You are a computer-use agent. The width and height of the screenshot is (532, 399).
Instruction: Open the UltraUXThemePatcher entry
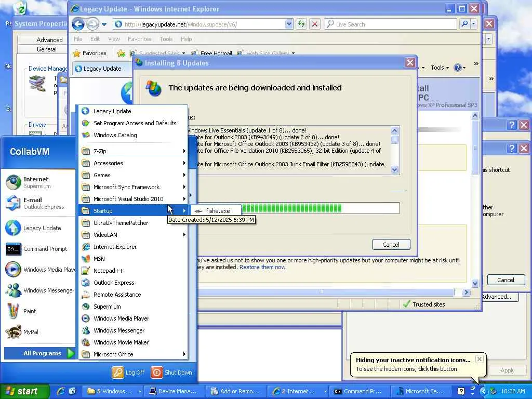pyautogui.click(x=133, y=222)
